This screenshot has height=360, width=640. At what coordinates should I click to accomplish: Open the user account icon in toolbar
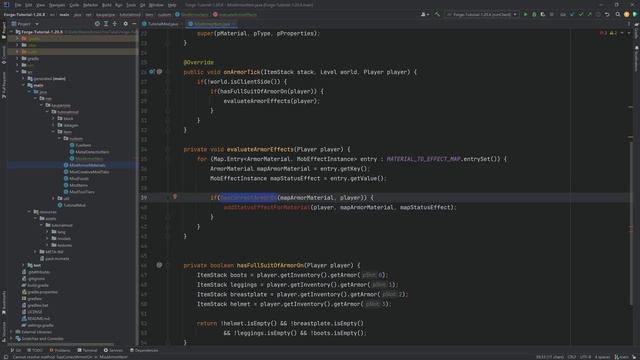click(424, 14)
